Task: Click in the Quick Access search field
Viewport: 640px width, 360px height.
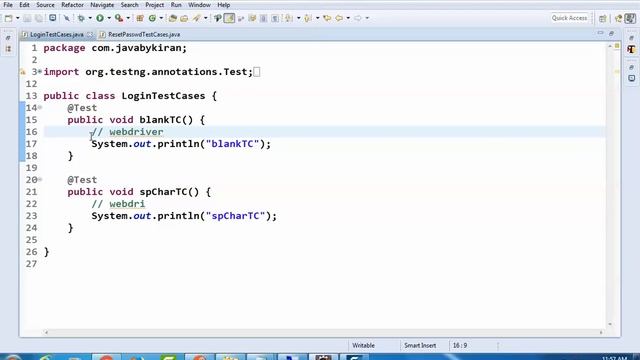Action: pos(569,18)
